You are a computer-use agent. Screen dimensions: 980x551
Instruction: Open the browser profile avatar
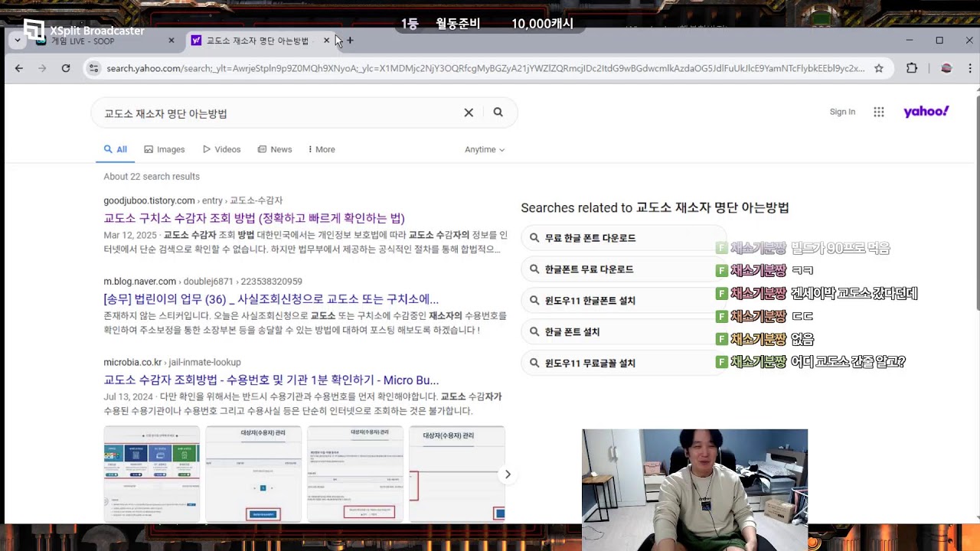[946, 68]
